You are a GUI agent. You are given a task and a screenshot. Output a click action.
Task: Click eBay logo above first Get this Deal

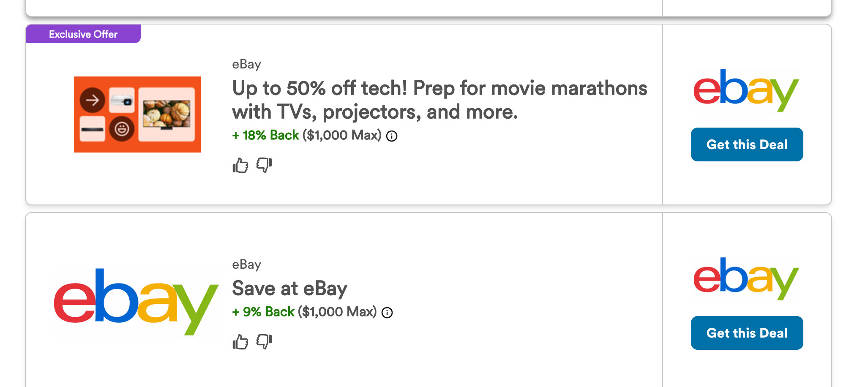(746, 90)
